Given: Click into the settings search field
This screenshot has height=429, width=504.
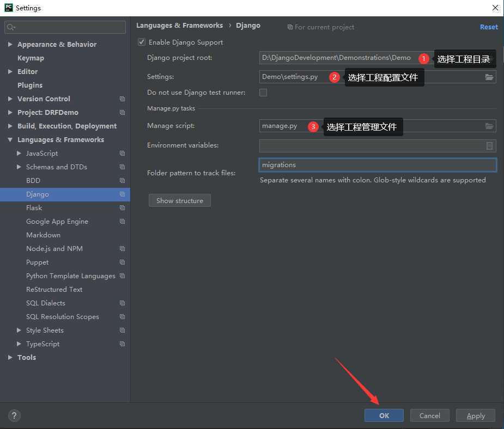Looking at the screenshot, I should (x=65, y=27).
